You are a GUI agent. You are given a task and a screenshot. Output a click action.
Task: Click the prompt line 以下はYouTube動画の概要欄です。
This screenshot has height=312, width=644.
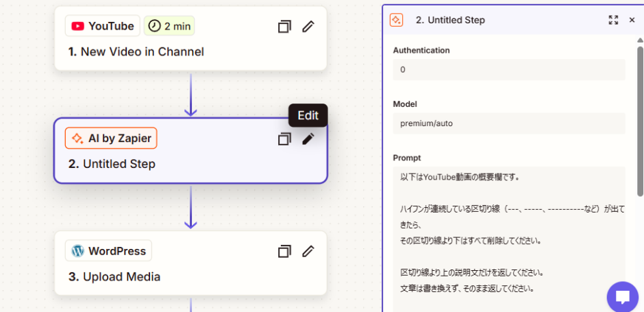tap(461, 177)
